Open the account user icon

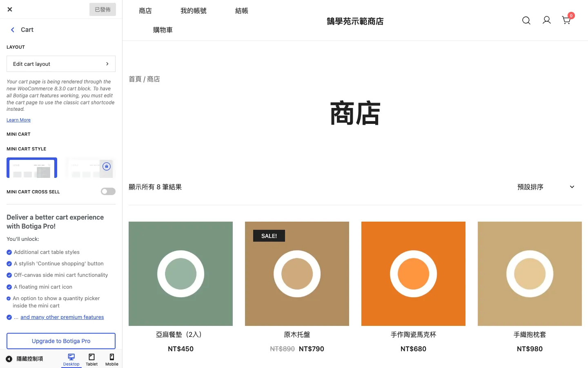[546, 20]
